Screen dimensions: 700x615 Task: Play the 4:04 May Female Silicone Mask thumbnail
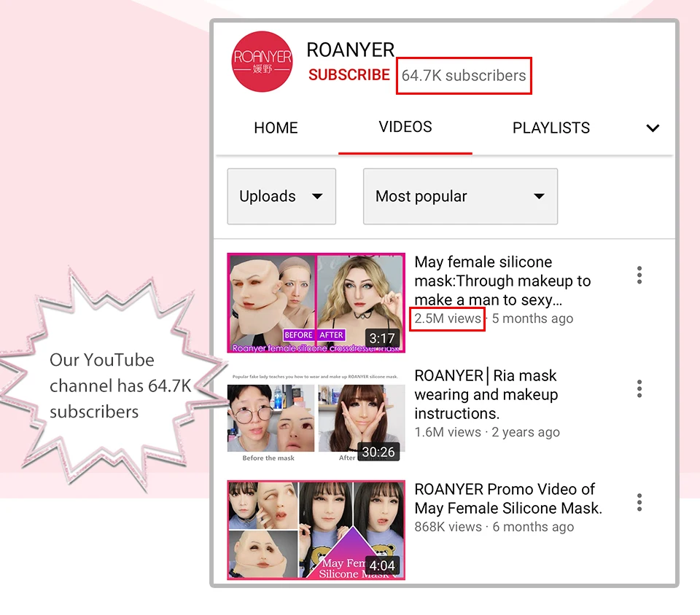(316, 530)
